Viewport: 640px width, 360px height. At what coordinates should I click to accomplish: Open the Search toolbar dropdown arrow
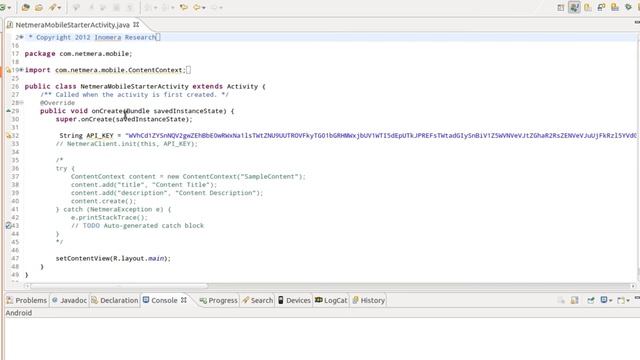(59, 8)
